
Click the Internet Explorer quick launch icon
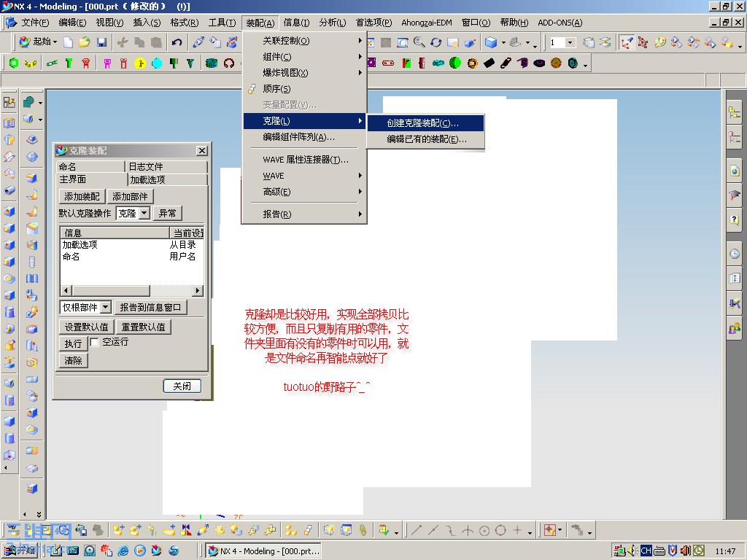coord(123,551)
